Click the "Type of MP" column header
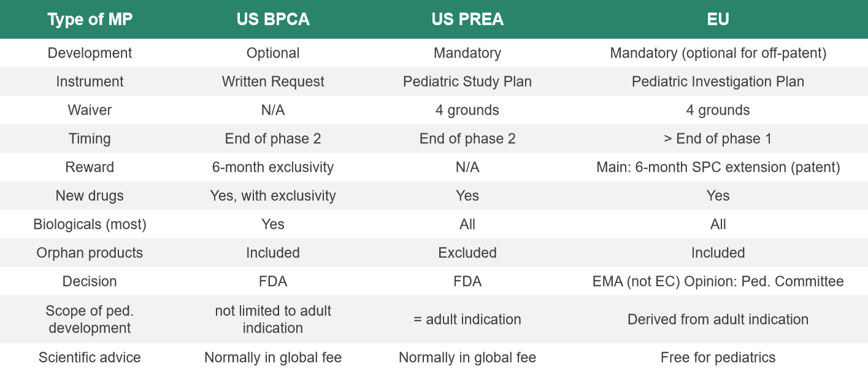 [x=90, y=20]
